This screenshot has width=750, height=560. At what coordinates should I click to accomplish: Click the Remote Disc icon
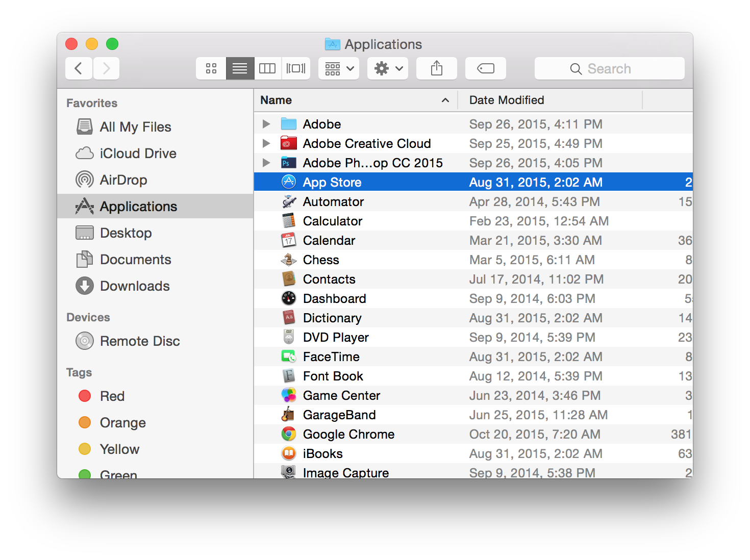(x=85, y=341)
